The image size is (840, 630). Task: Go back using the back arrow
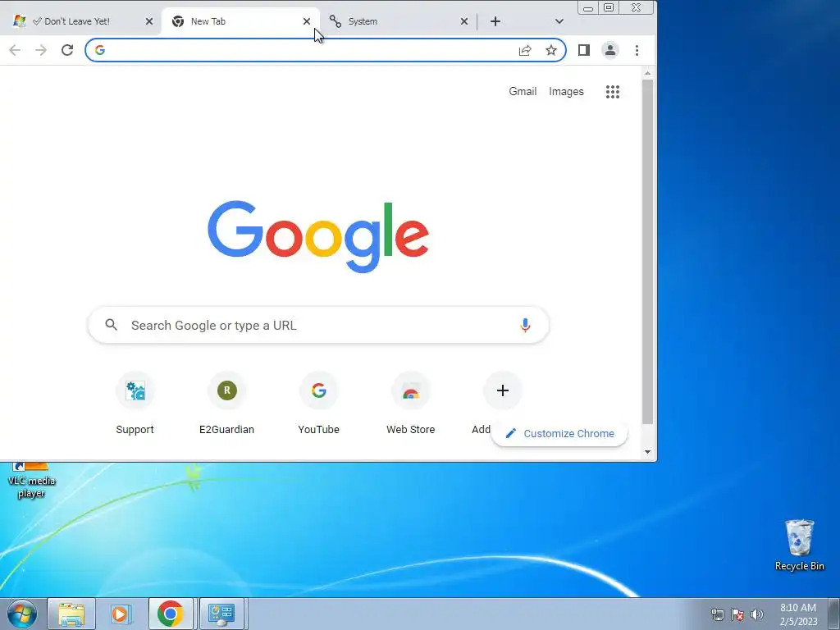click(15, 50)
